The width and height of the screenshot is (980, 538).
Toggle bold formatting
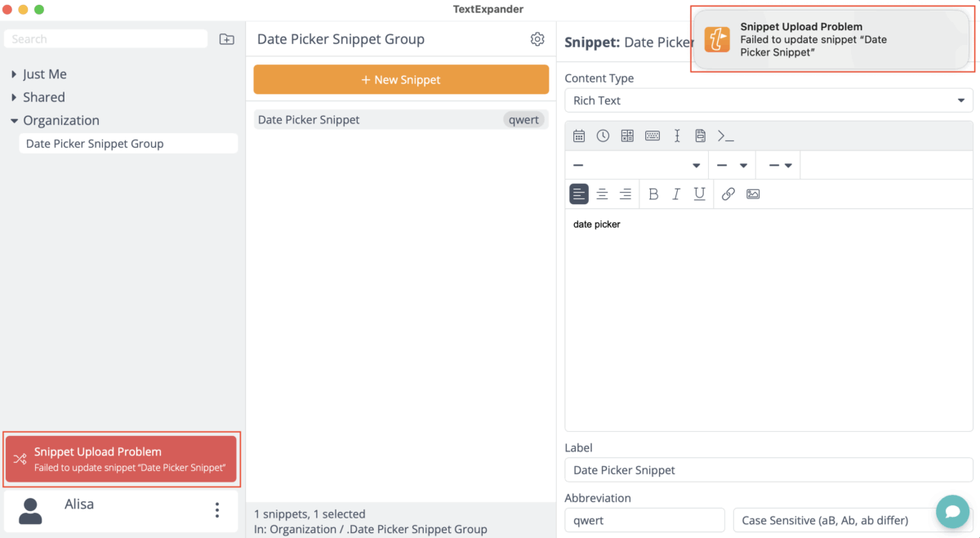coord(653,194)
